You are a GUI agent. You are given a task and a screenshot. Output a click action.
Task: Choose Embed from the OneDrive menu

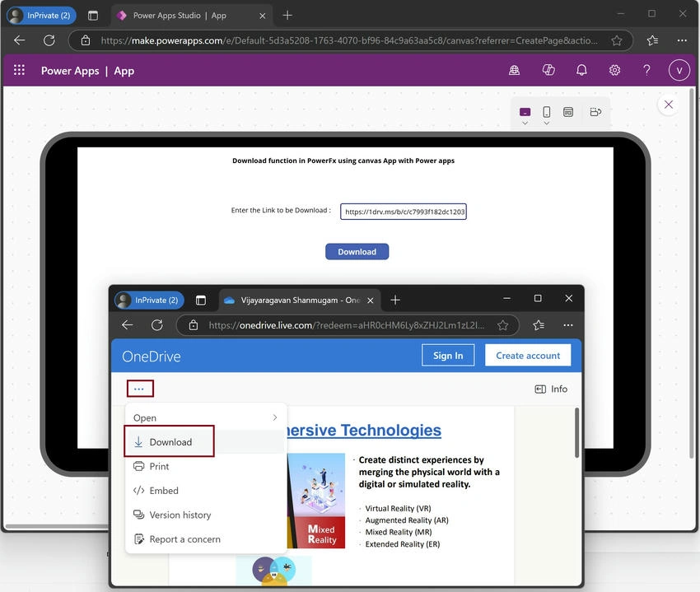tap(205, 491)
